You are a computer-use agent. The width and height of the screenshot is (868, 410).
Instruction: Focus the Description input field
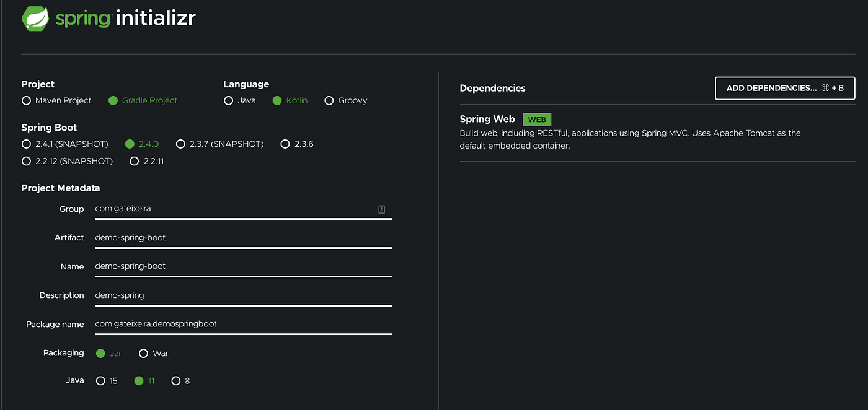[244, 295]
